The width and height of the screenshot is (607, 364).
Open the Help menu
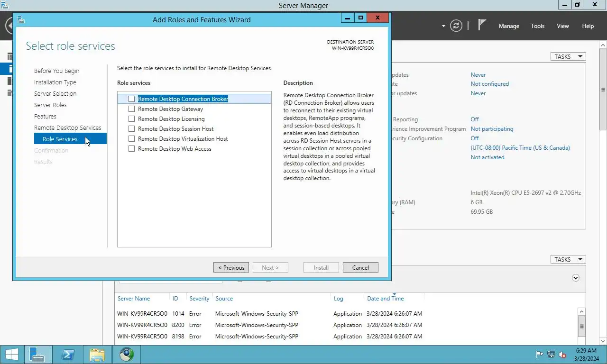(588, 26)
